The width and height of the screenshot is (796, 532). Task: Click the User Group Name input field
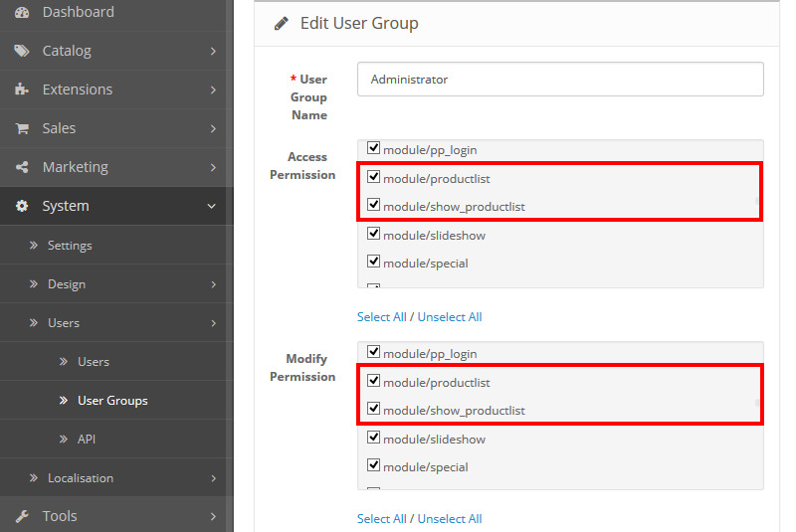[x=560, y=80]
